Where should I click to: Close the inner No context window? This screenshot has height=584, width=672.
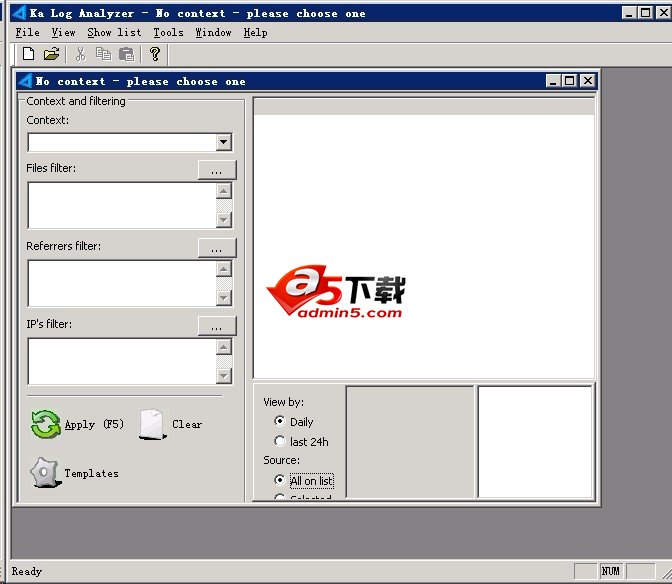click(x=588, y=81)
